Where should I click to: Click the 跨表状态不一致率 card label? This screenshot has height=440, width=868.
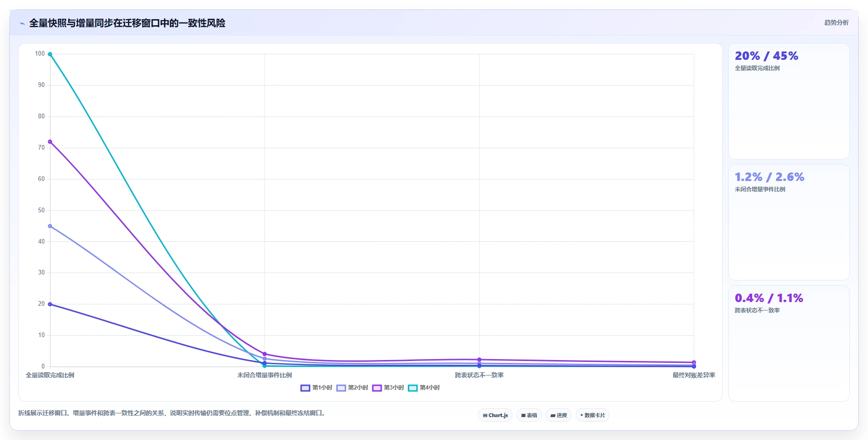[x=757, y=310]
